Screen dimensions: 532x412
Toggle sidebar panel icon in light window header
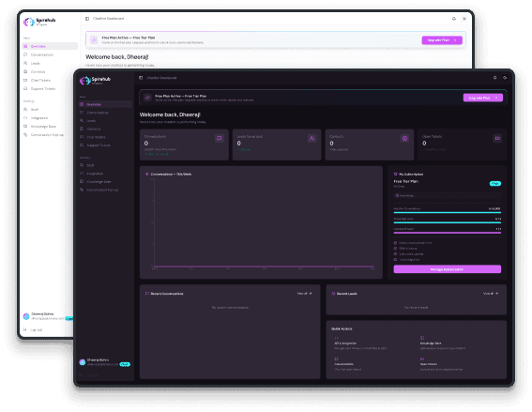coord(87,19)
